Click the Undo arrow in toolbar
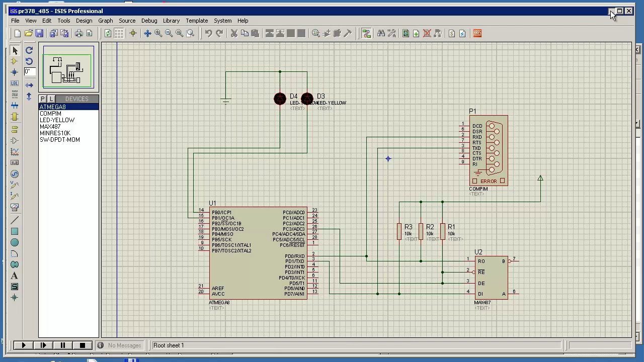644x362 pixels. 208,33
